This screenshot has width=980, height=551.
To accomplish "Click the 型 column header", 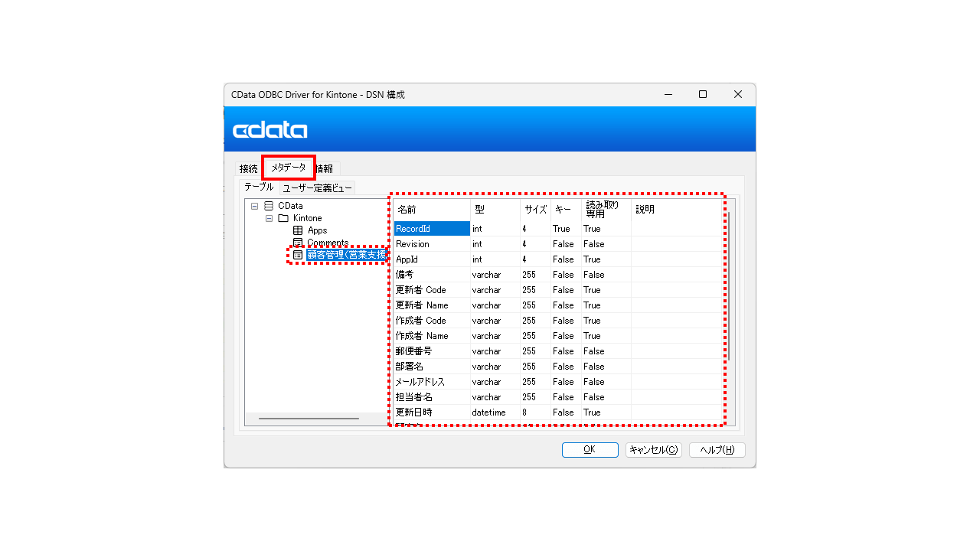I will [x=495, y=210].
